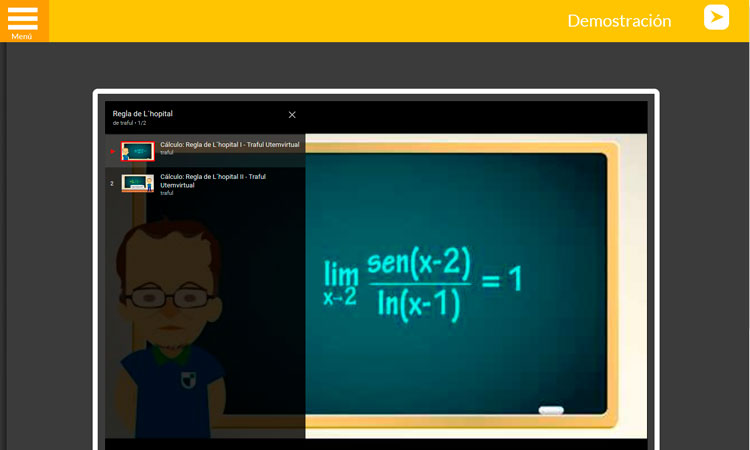Click the white next arrow button
Screen dimensions: 750x450
pyautogui.click(x=716, y=17)
